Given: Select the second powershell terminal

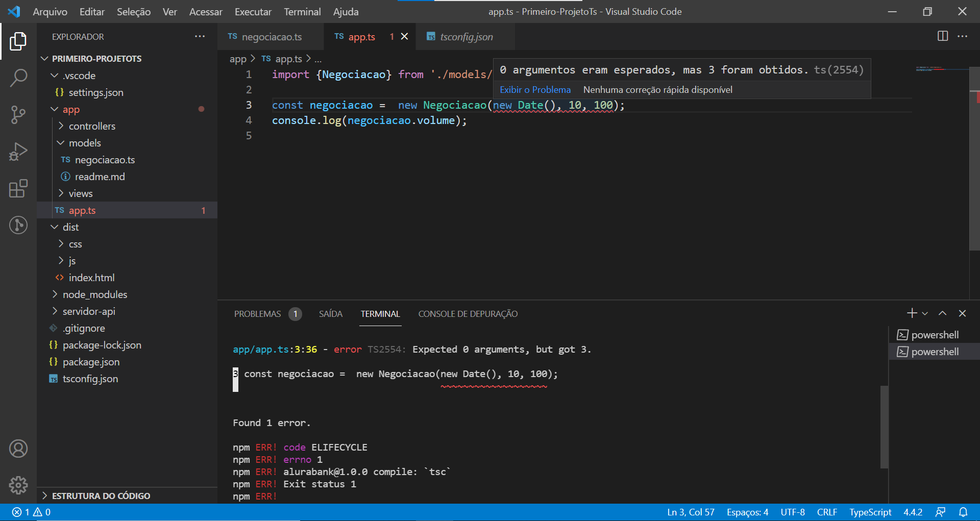Looking at the screenshot, I should tap(934, 352).
